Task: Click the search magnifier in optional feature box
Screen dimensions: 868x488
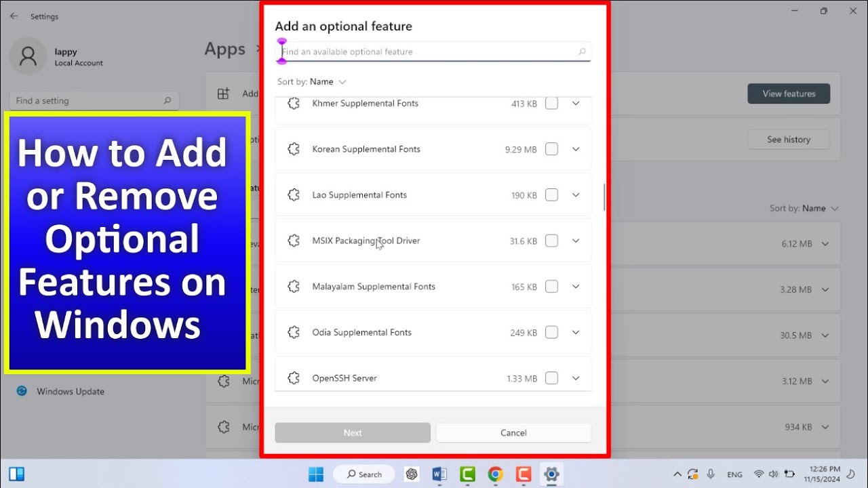Action: pyautogui.click(x=582, y=52)
